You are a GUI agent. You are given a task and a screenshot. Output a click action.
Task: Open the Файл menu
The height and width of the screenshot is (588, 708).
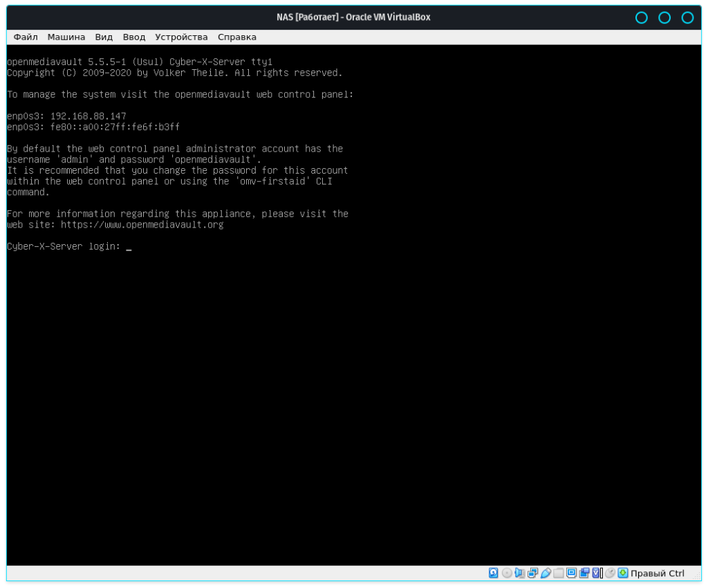(26, 37)
